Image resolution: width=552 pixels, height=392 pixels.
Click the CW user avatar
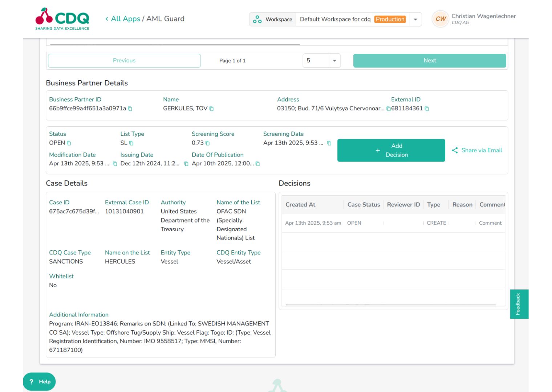pyautogui.click(x=440, y=19)
